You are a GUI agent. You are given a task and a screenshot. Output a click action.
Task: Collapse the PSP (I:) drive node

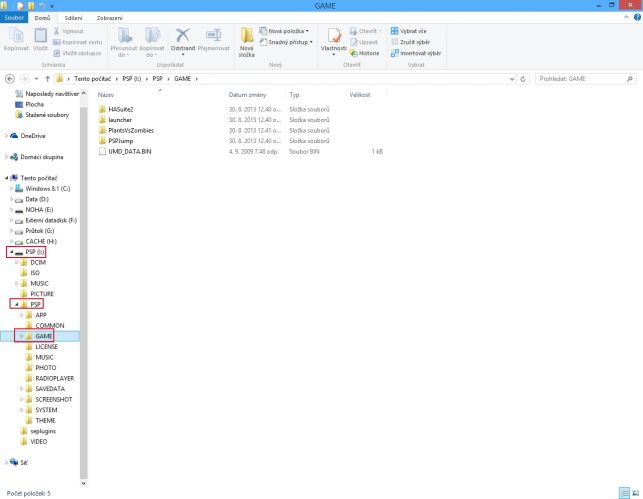(x=11, y=252)
